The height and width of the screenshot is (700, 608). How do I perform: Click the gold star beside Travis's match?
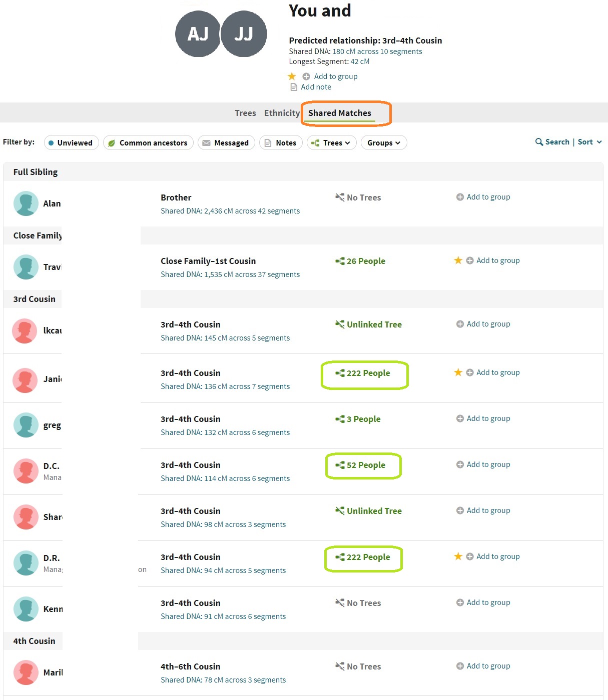pos(458,260)
